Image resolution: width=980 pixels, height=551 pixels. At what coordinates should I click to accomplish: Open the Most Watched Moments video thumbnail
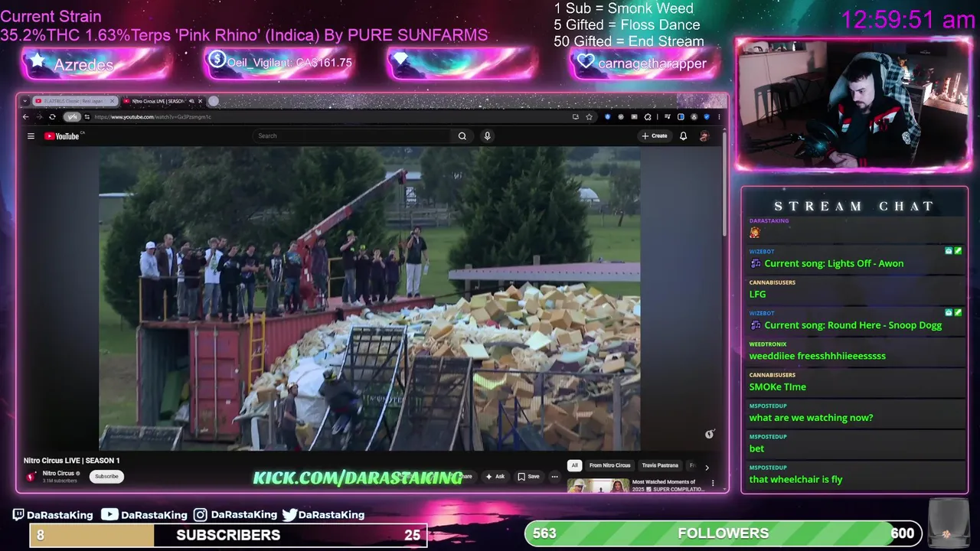tap(598, 486)
